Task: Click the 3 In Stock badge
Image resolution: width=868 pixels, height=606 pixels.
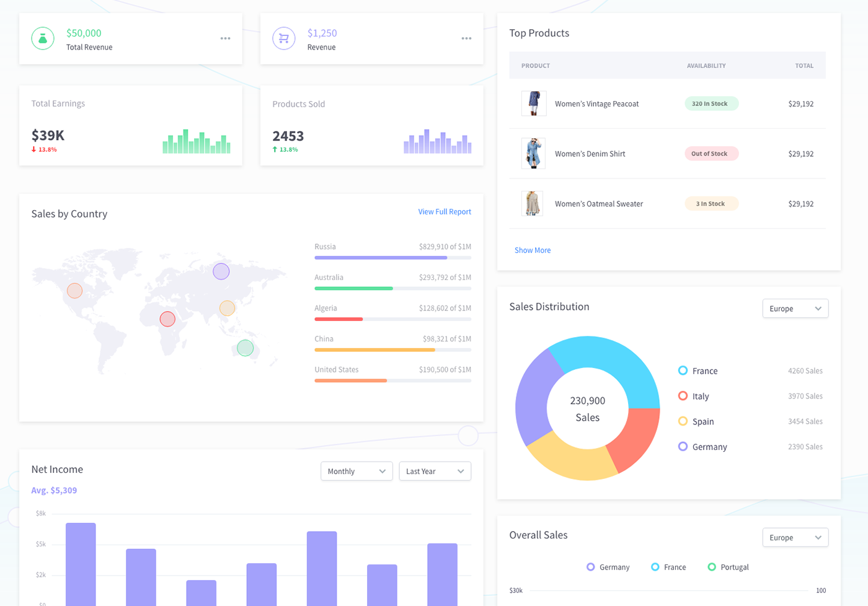Action: (712, 203)
